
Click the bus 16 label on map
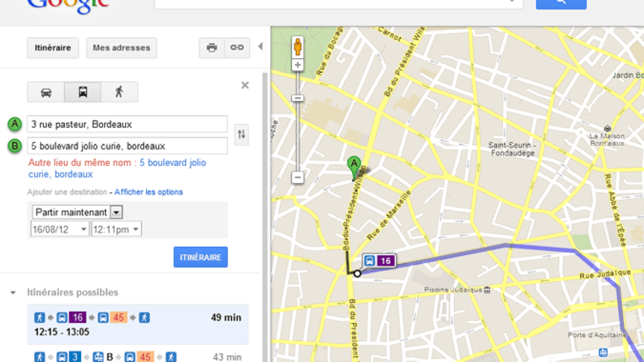tap(379, 261)
